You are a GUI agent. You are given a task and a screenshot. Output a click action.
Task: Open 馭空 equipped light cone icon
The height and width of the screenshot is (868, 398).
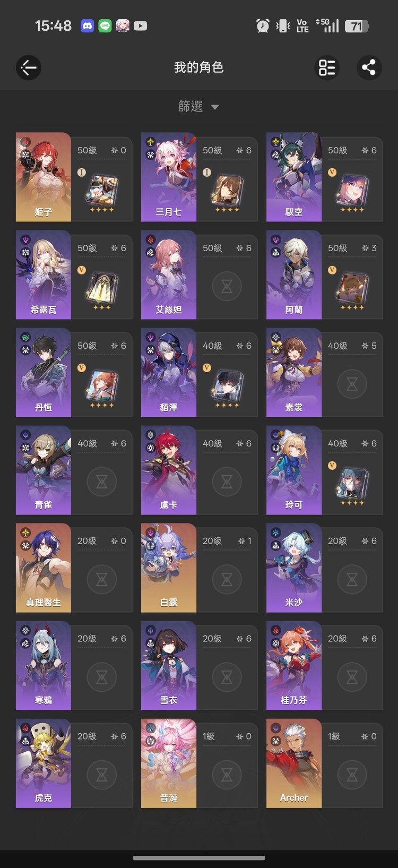(x=352, y=190)
